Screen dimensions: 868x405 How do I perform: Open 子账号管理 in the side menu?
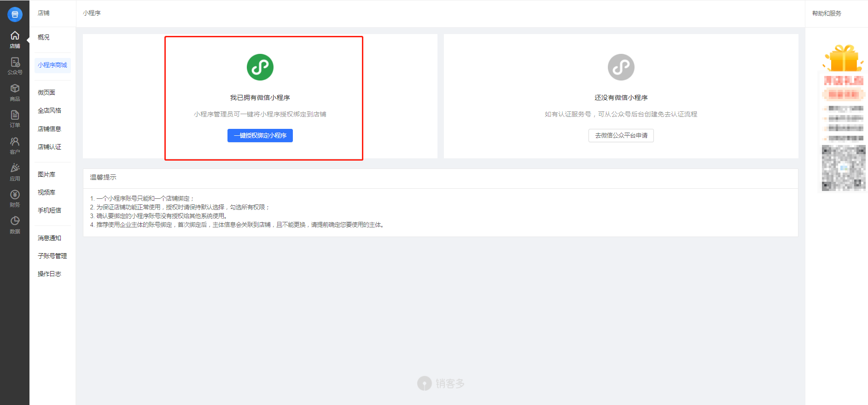(x=52, y=256)
